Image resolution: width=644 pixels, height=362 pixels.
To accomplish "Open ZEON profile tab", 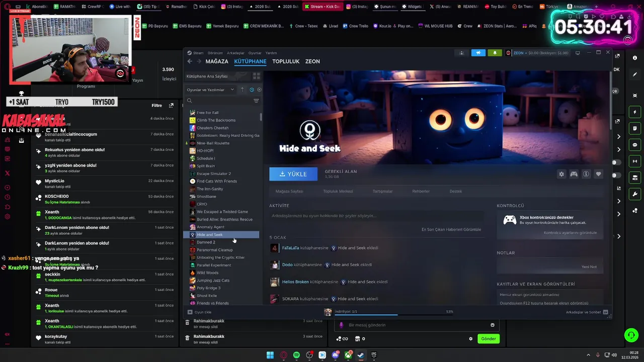I will coord(312,61).
